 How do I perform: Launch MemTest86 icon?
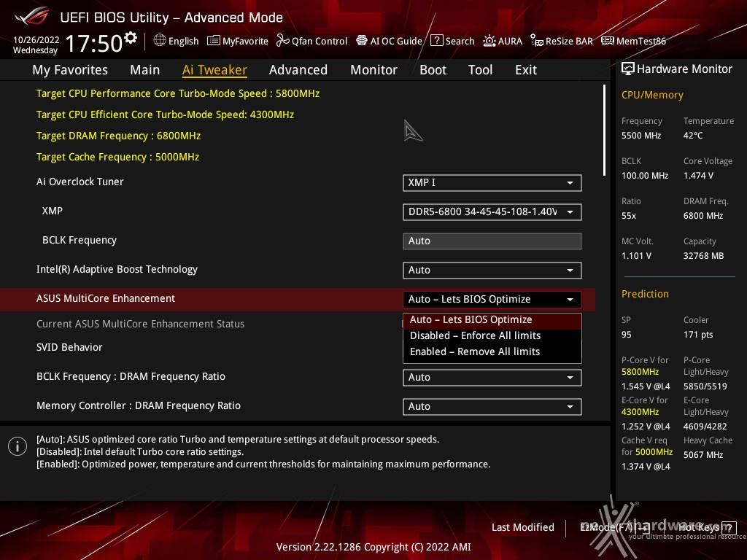[x=608, y=41]
